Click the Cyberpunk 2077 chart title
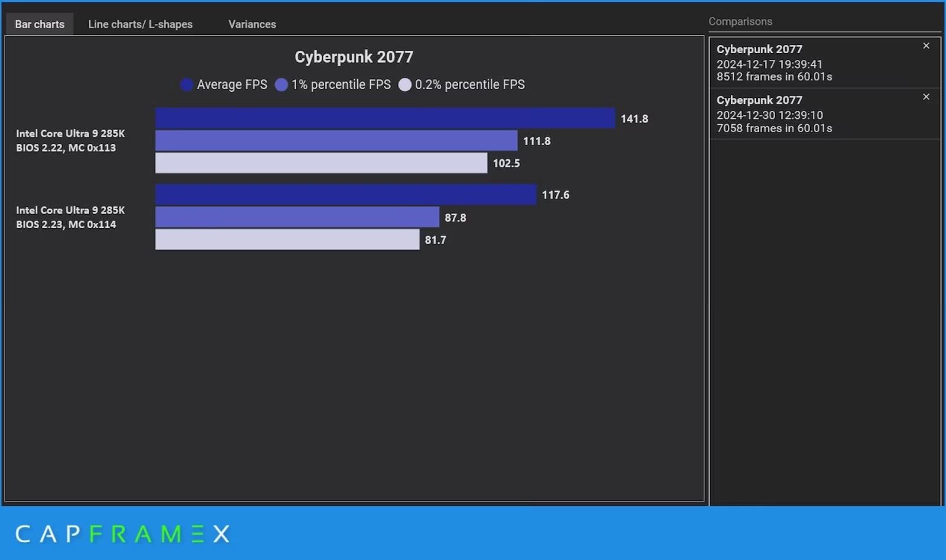Image resolution: width=946 pixels, height=560 pixels. point(354,56)
